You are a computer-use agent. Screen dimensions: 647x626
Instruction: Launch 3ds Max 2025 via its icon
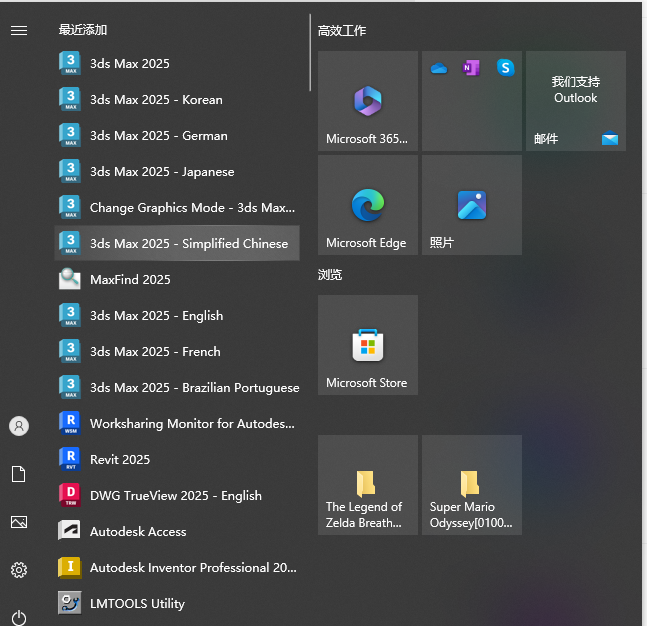pyautogui.click(x=70, y=63)
